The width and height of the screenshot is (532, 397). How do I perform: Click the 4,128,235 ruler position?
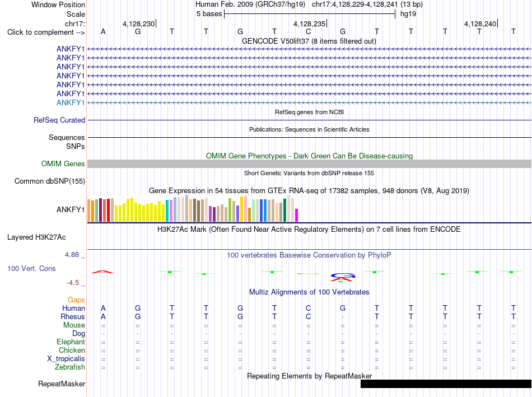tap(309, 24)
